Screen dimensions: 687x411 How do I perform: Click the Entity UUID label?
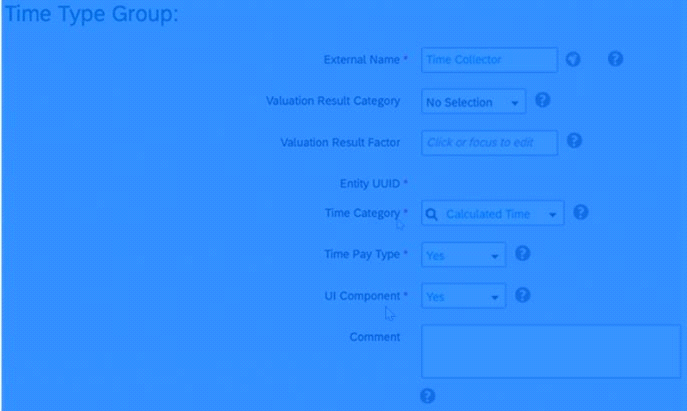374,184
